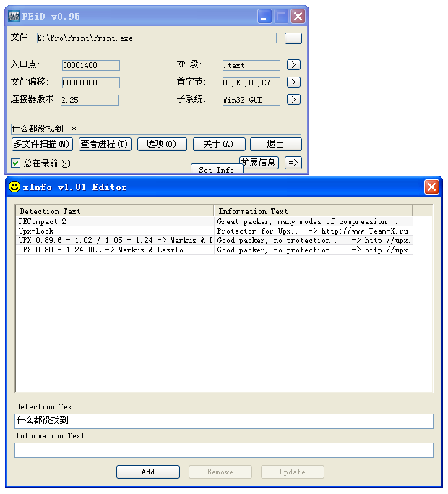Image resolution: width=448 pixels, height=494 pixels.
Task: Open first bytes disassembler arrow next to 83,EC,0C,C7
Action: (x=293, y=82)
